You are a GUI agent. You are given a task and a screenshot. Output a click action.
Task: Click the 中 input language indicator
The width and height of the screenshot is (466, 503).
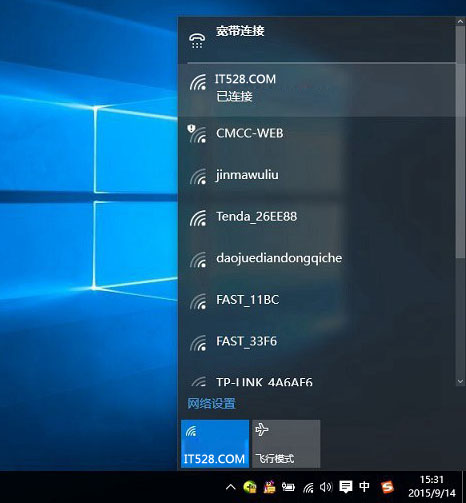point(364,487)
